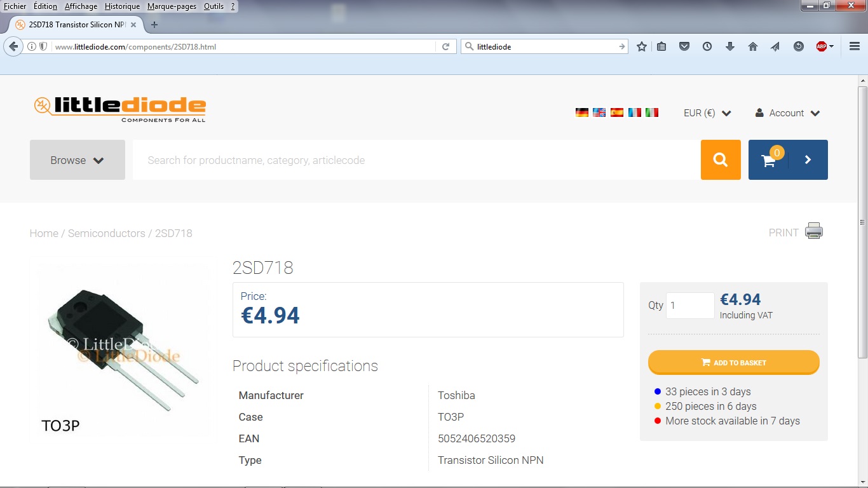
Task: Open the Firefox hamburger menu
Action: tap(855, 46)
